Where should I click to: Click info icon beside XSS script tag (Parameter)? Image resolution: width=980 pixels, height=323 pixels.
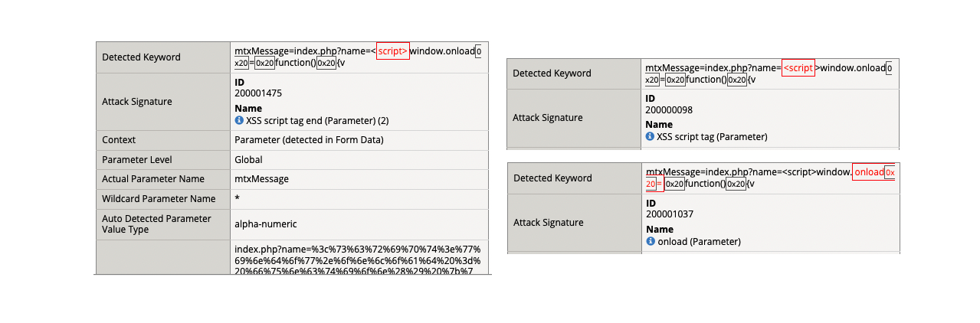[x=650, y=137]
